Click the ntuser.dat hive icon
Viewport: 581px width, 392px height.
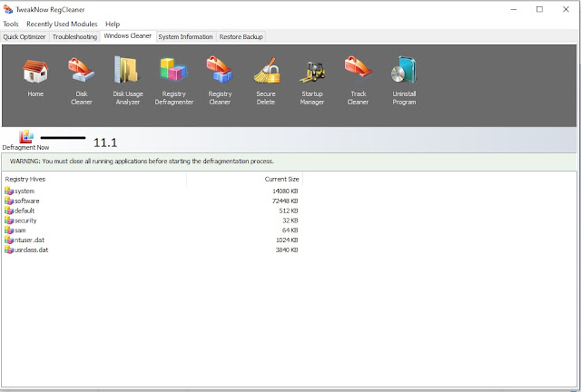(9, 240)
